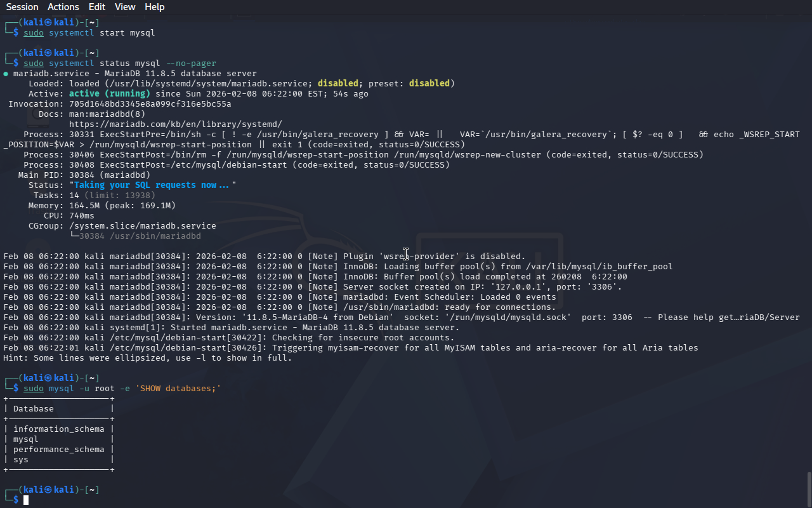Click the cursor block at bottom prompt
This screenshot has width=812, height=508.
26,500
